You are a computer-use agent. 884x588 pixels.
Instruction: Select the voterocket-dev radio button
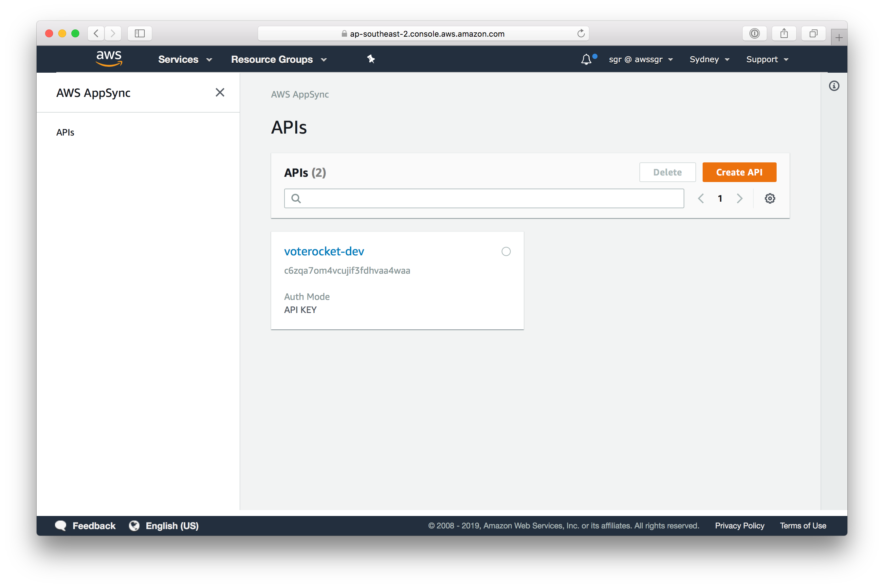point(506,252)
